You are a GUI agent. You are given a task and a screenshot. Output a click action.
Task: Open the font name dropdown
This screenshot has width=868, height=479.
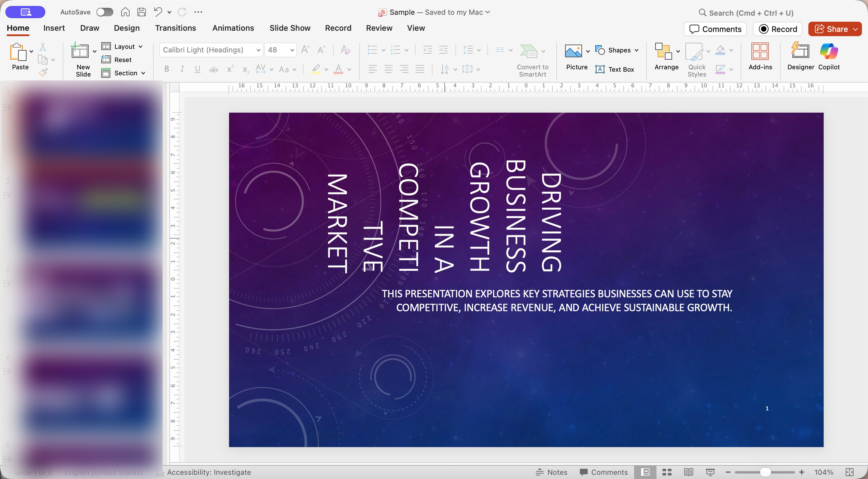[258, 50]
